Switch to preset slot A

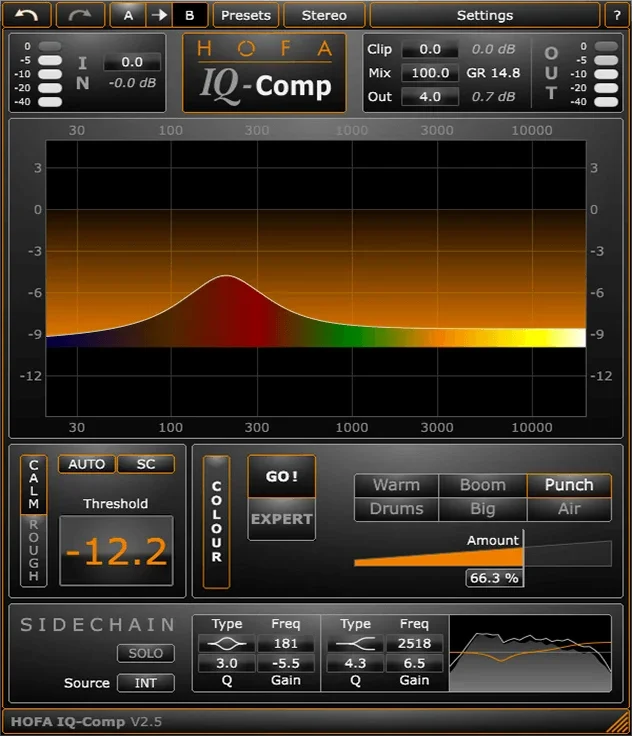pos(128,15)
